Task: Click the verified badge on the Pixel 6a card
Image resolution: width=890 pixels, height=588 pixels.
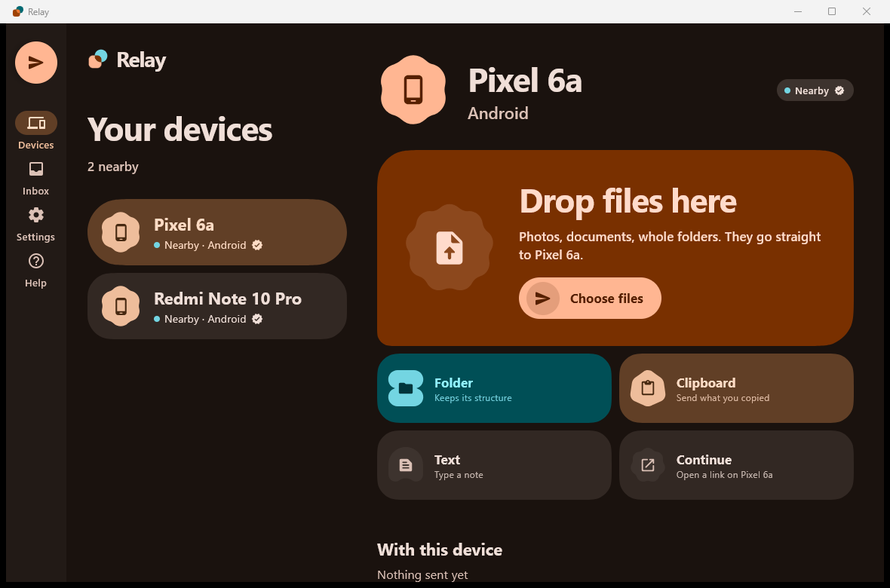Action: pyautogui.click(x=257, y=245)
